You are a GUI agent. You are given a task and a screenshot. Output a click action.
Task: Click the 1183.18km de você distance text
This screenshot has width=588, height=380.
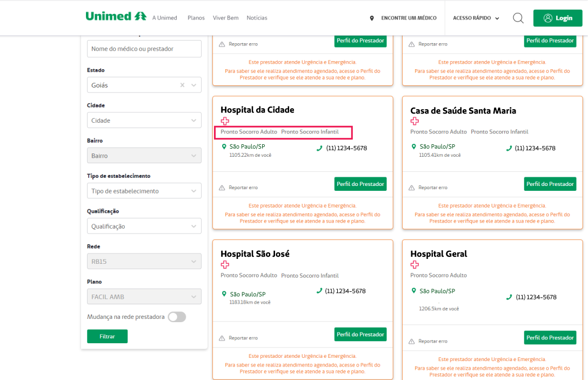click(x=250, y=302)
